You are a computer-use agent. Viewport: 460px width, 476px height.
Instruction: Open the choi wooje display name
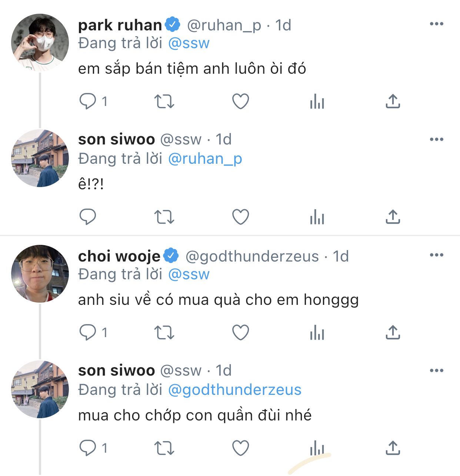tap(119, 256)
